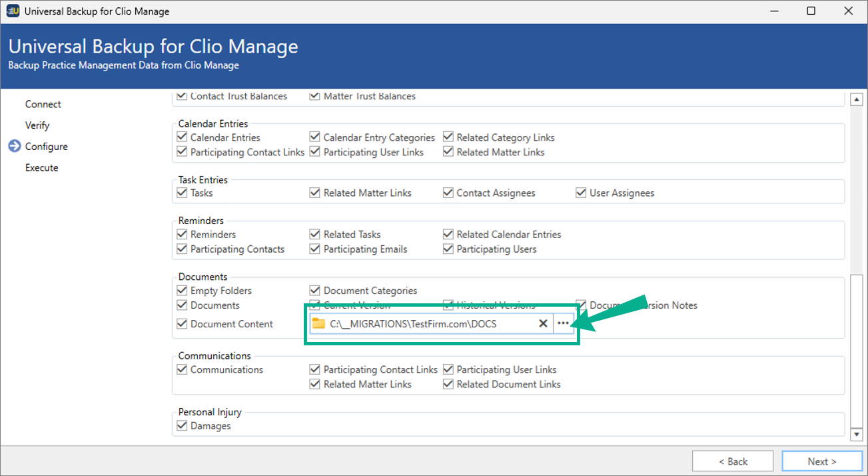Click the Back button
Image resolution: width=868 pixels, height=476 pixels.
(x=733, y=461)
